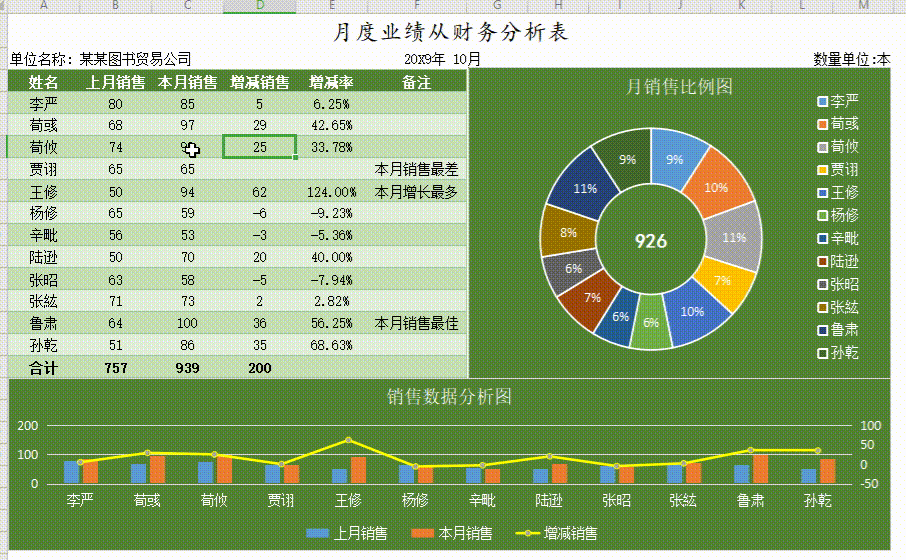Viewport: 906px width, 560px height.
Task: Select the 李严 name cell in the table
Action: click(x=43, y=104)
